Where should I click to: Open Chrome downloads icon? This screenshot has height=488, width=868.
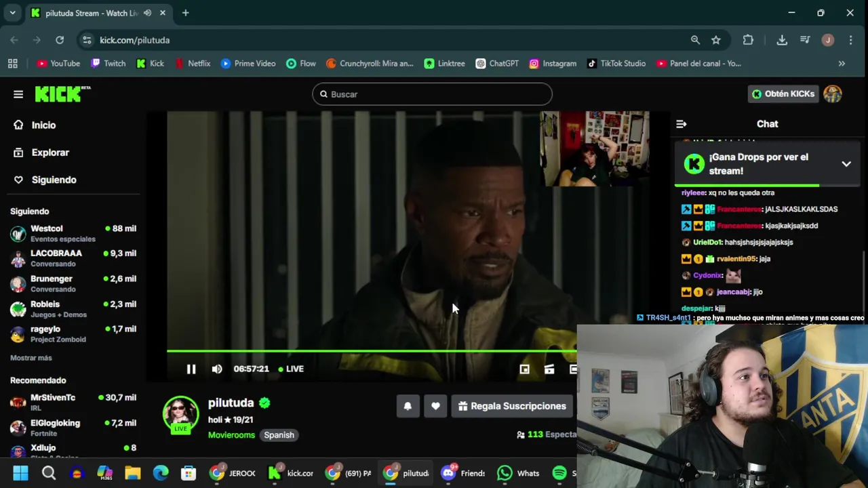[782, 40]
